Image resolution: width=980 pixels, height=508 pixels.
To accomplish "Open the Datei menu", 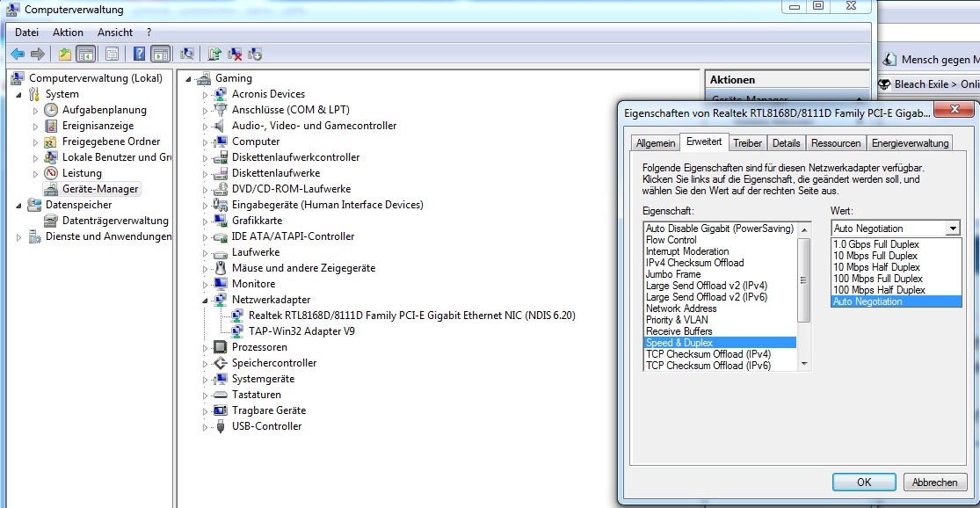I will (27, 33).
